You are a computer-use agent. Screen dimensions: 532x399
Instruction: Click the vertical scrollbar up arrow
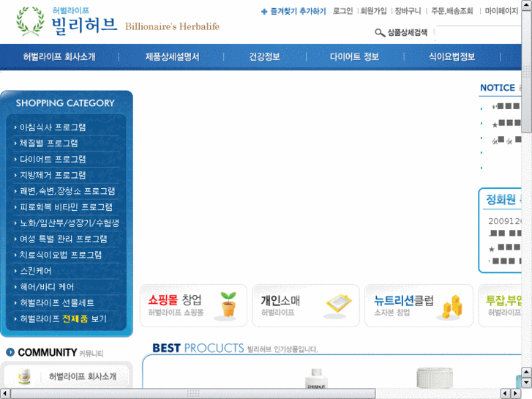[x=527, y=5]
